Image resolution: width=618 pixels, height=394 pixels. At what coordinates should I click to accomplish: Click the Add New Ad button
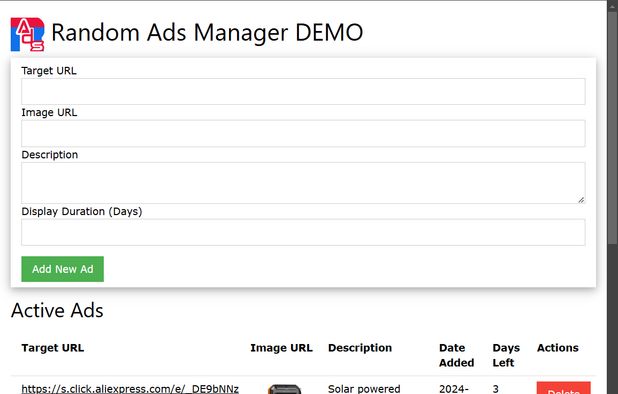pyautogui.click(x=63, y=269)
